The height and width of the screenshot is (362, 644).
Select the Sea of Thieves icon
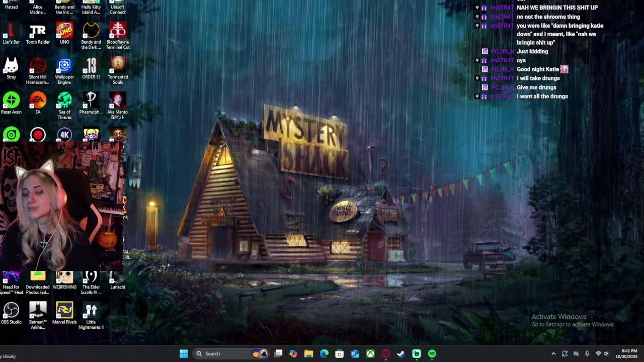(64, 106)
